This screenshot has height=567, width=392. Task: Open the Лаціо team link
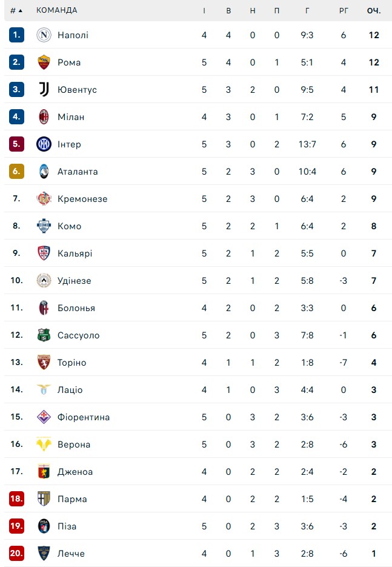pos(70,390)
